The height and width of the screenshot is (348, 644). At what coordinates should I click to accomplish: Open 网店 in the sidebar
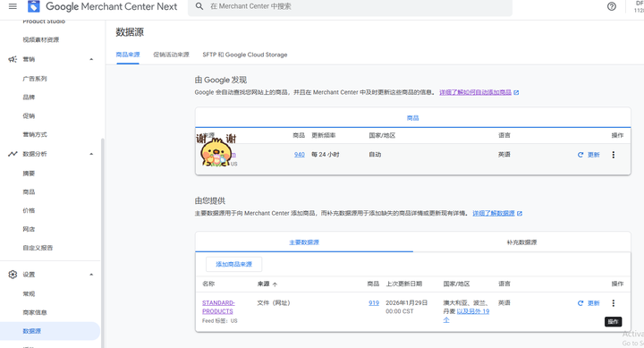pos(29,229)
